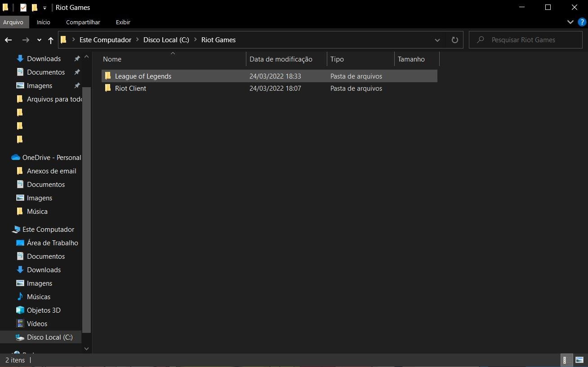The height and width of the screenshot is (367, 588).
Task: Open the Início ribbon tab
Action: 44,22
